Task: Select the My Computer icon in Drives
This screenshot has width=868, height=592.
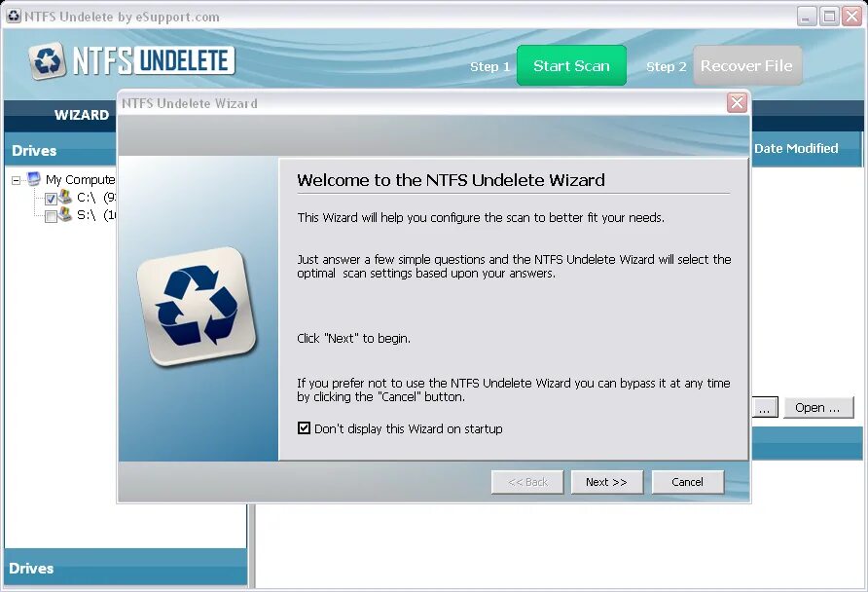Action: point(34,178)
